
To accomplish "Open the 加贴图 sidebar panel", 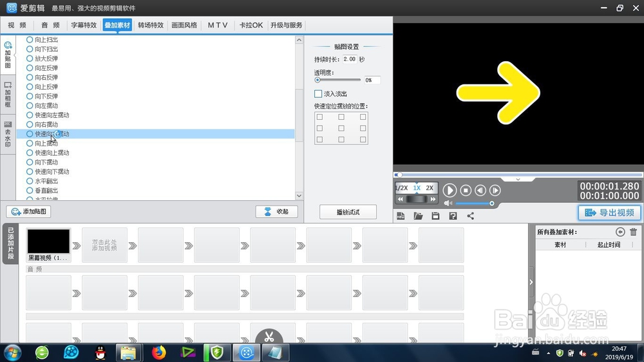I will pos(8,55).
